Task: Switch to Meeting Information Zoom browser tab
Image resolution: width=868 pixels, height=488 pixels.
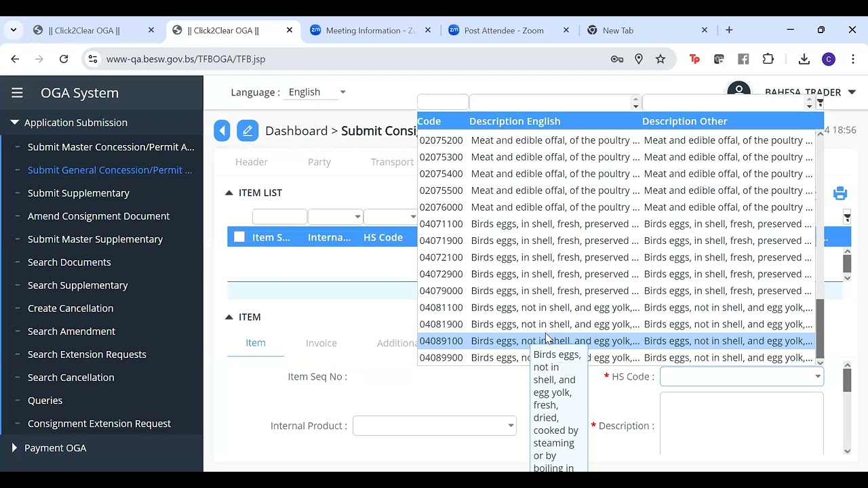Action: coord(370,30)
